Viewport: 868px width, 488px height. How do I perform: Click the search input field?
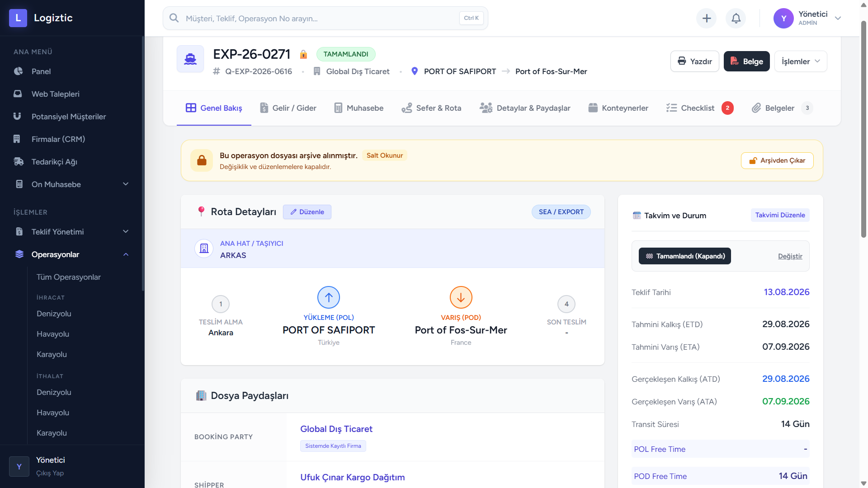pos(325,19)
